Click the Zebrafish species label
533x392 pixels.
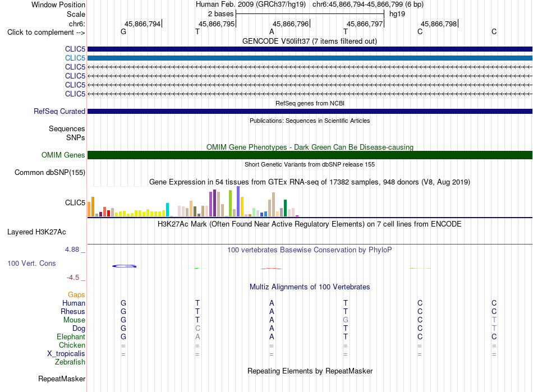(x=70, y=362)
